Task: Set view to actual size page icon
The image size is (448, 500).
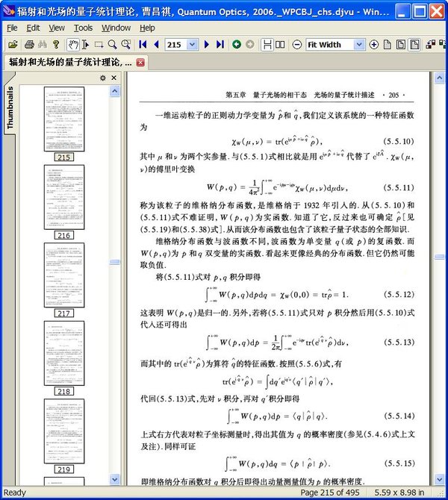Action: point(388,45)
